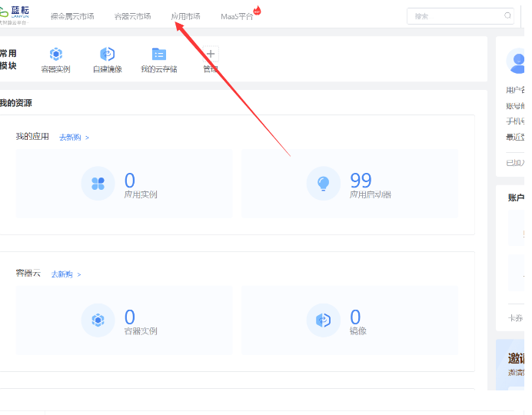
Task: Click the user avatar icon
Action: click(516, 60)
